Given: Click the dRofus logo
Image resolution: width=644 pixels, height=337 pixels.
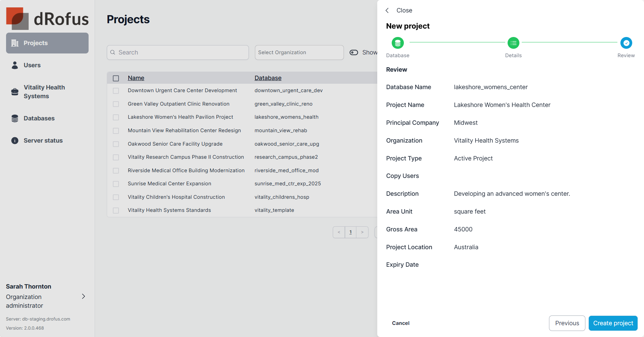Looking at the screenshot, I should tap(47, 18).
